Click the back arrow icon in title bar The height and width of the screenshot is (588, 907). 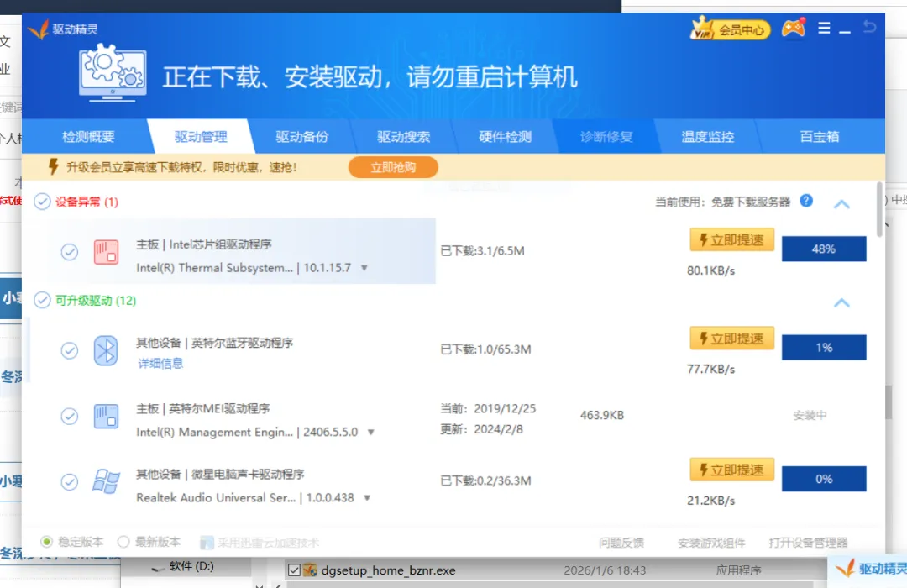tap(869, 27)
